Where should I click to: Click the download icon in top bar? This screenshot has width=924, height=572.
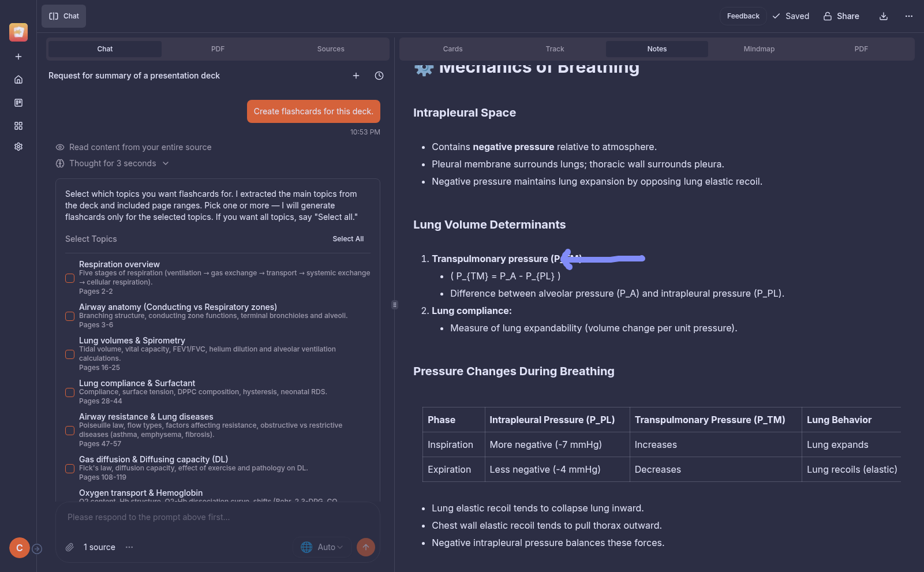click(x=883, y=16)
